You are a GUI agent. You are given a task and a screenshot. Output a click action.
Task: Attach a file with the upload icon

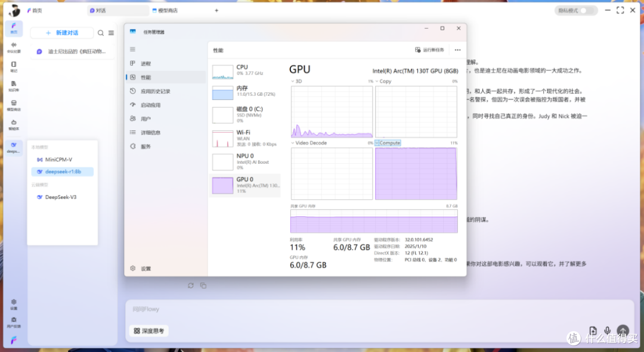click(593, 331)
